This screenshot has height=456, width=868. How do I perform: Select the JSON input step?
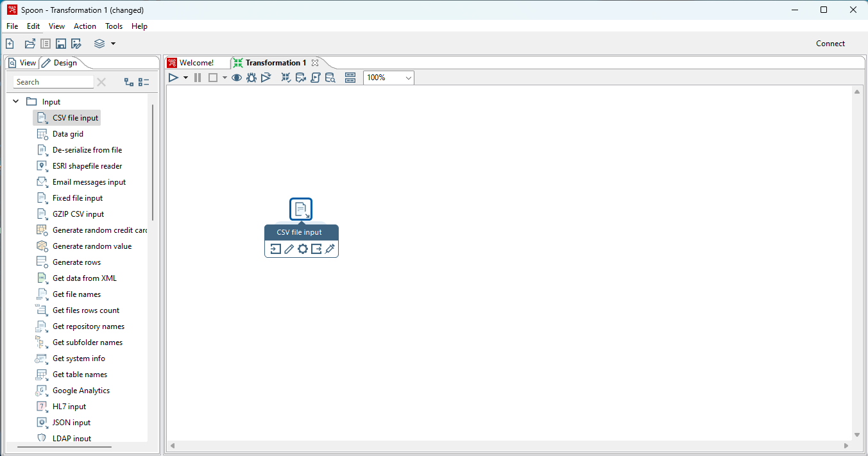click(x=71, y=423)
